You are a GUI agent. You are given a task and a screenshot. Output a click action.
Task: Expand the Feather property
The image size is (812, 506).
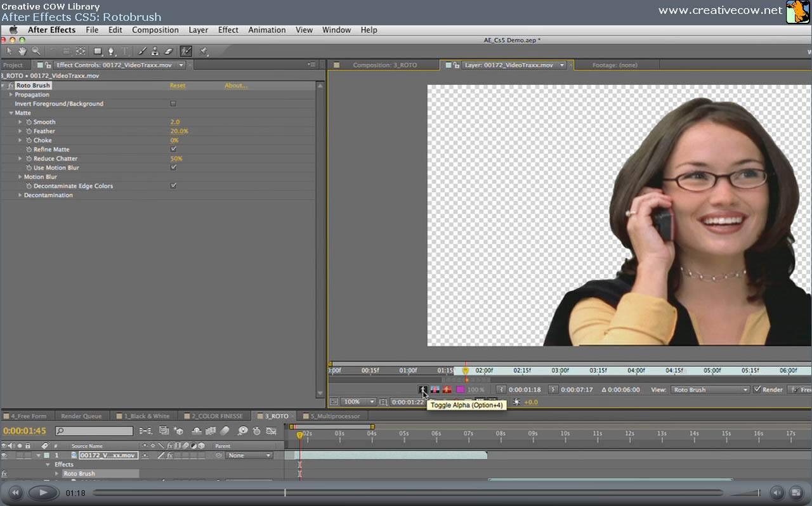[20, 131]
